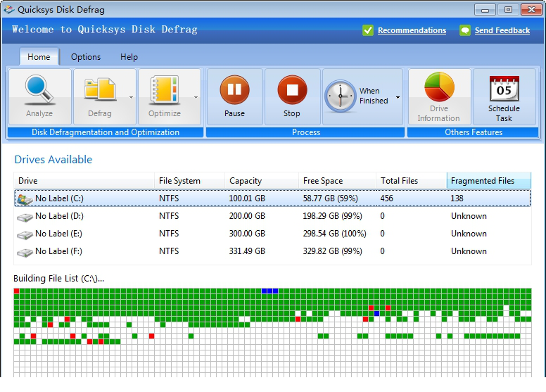Close the Quicksys Disk Defrag window

tap(531, 10)
